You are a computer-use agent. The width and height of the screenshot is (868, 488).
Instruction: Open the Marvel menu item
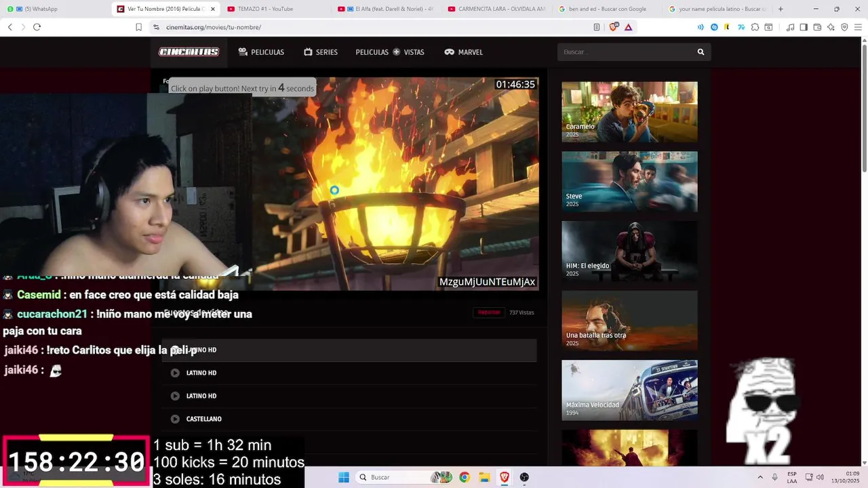(x=464, y=52)
